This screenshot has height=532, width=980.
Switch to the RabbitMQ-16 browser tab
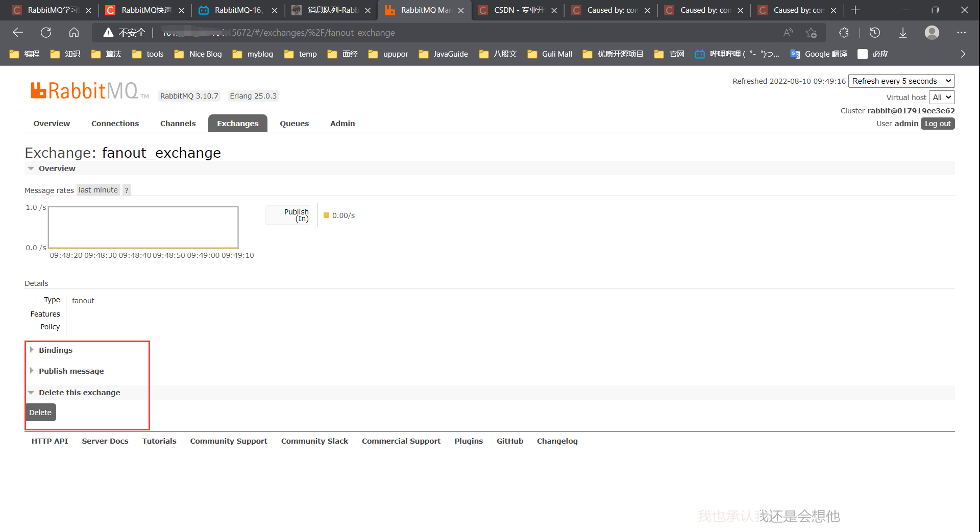click(238, 10)
